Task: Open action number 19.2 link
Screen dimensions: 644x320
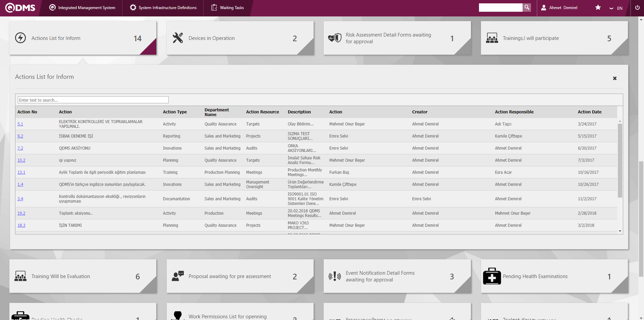Action: 21,213
